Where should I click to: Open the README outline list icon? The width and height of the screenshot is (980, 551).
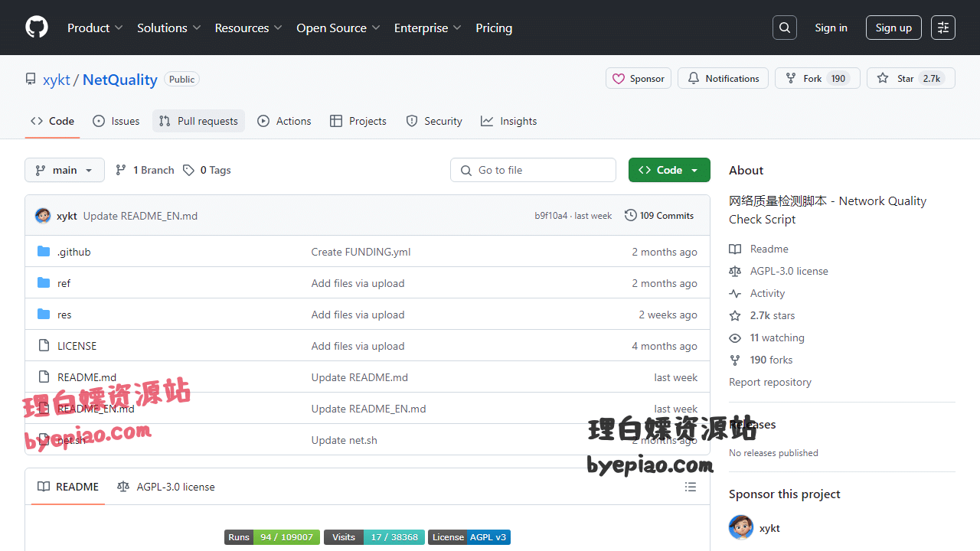pos(691,487)
